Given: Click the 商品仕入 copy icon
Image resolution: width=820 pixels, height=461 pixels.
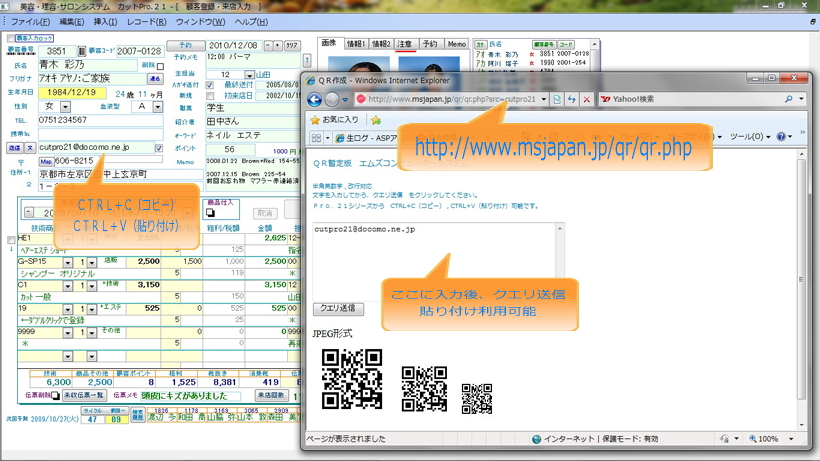Looking at the screenshot, I should click(210, 213).
